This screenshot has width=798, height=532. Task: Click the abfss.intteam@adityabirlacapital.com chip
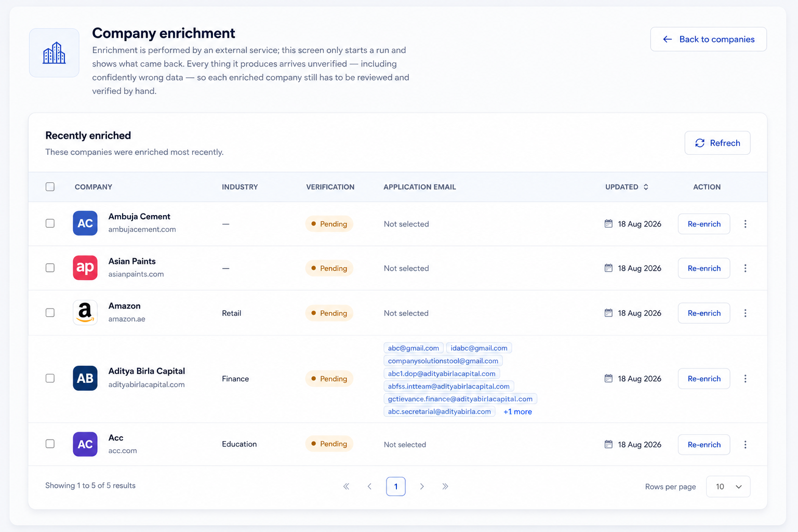pyautogui.click(x=449, y=387)
